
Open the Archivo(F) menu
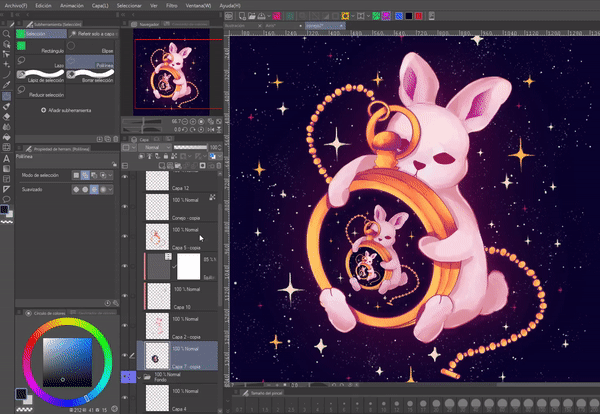click(16, 6)
